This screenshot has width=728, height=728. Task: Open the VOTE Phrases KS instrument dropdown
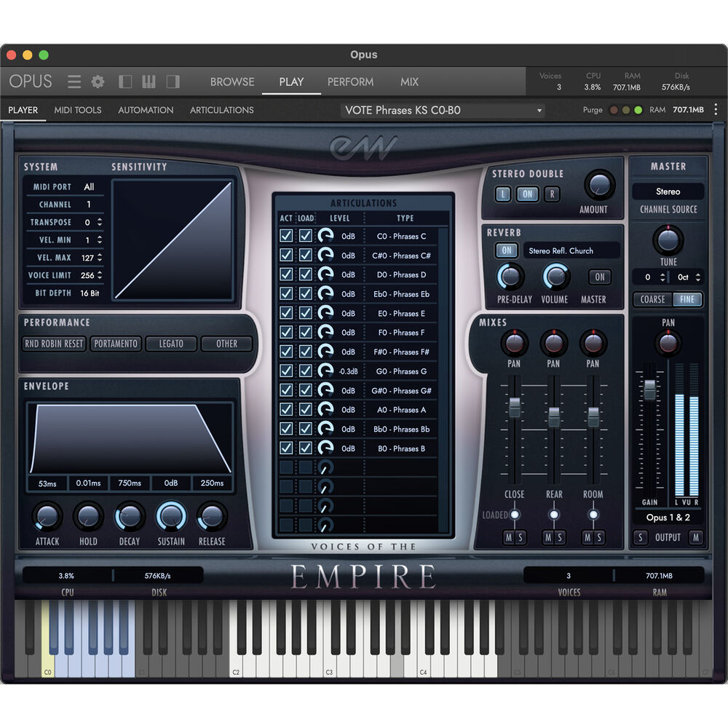tap(443, 111)
